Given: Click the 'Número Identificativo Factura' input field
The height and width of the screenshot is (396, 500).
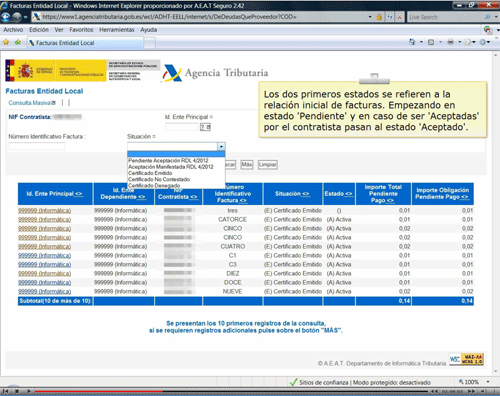Looking at the screenshot, I should 37,146.
